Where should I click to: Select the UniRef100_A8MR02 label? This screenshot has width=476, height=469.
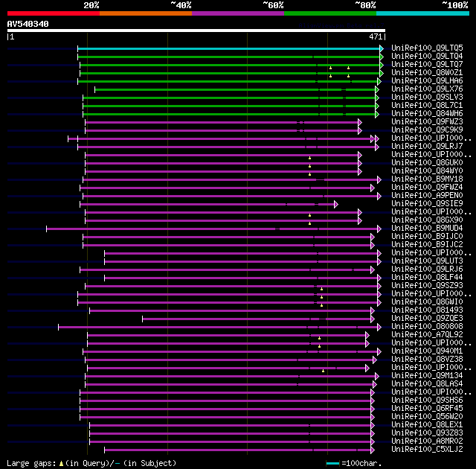coord(427,441)
